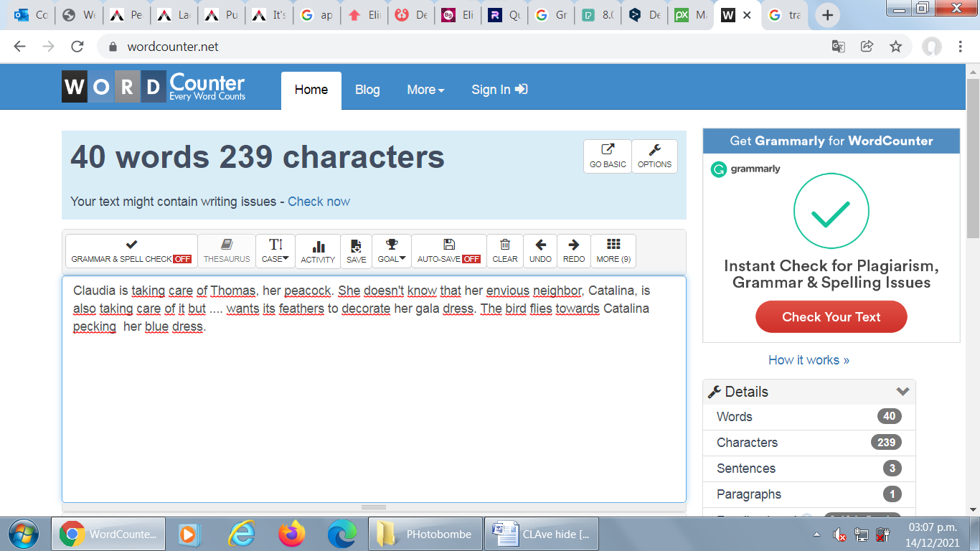This screenshot has width=980, height=551.
Task: Switch to the Outlook 'Co' tab
Action: coord(31,15)
